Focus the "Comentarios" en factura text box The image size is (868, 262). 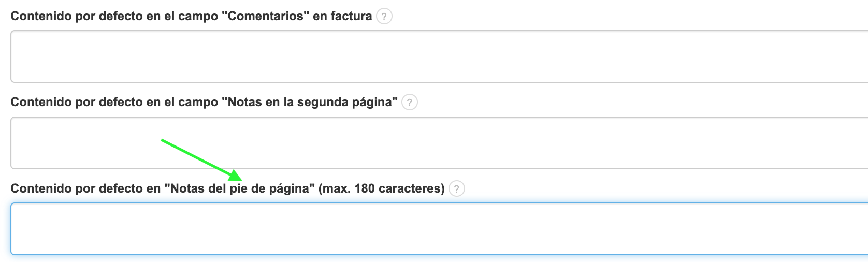(435, 56)
